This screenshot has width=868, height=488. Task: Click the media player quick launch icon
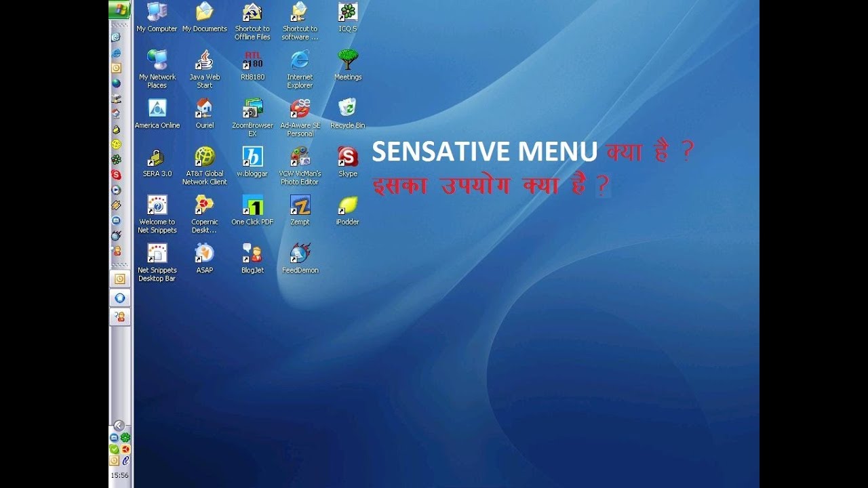(116, 190)
